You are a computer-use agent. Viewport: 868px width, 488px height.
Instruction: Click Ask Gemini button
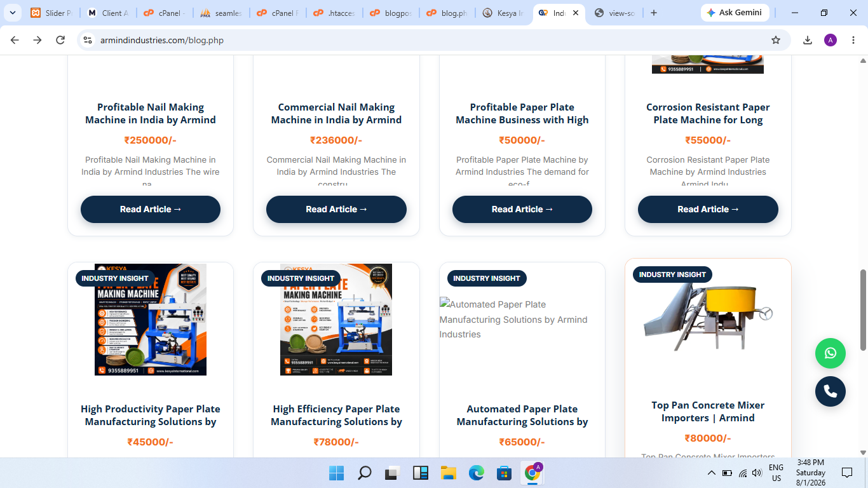pyautogui.click(x=735, y=13)
